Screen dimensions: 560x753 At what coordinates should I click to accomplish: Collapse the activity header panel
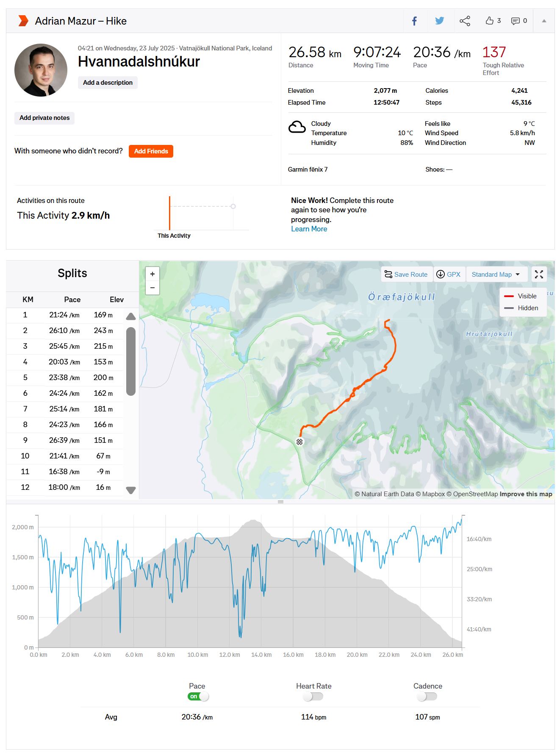[x=544, y=21]
